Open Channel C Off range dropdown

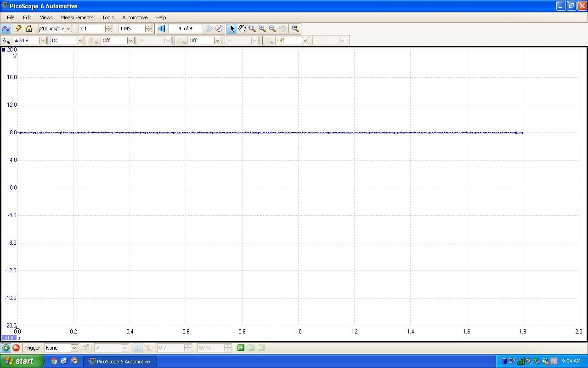click(x=217, y=40)
